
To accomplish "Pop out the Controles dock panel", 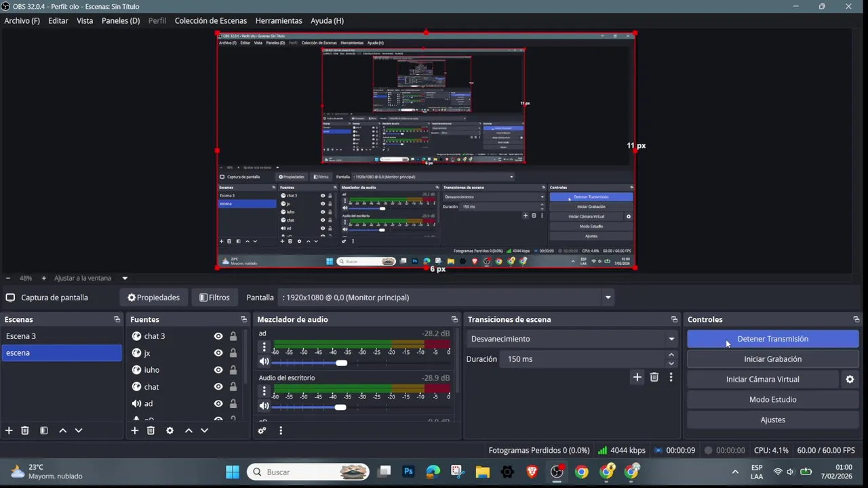I will 856,319.
